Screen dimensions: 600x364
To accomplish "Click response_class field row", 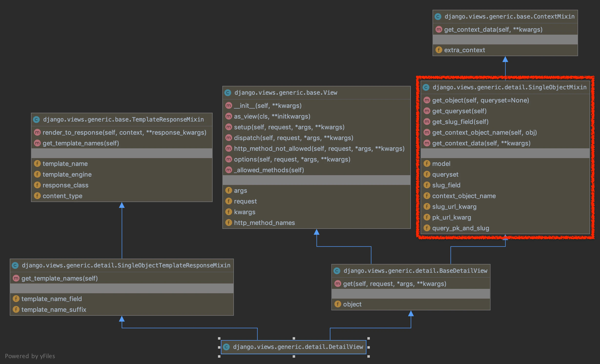I will click(x=122, y=185).
